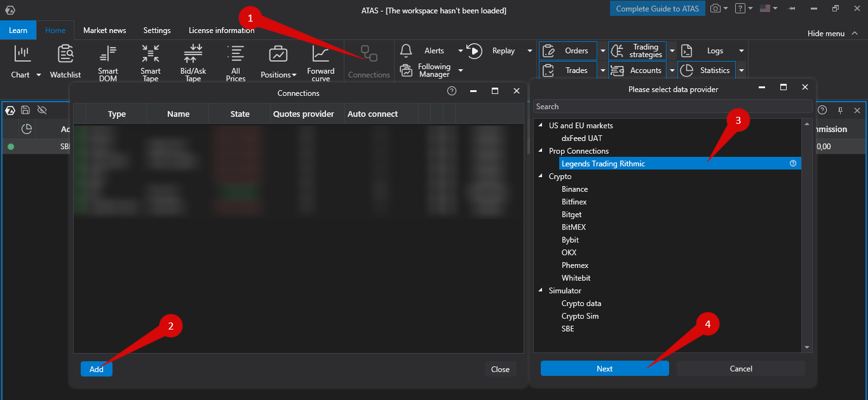Switch to the Market news tab
This screenshot has width=868, height=400.
tap(104, 30)
